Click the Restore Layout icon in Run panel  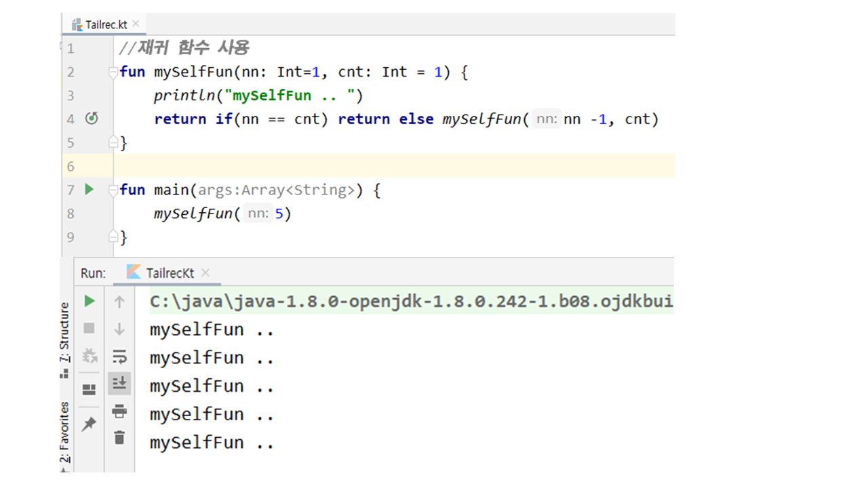89,390
